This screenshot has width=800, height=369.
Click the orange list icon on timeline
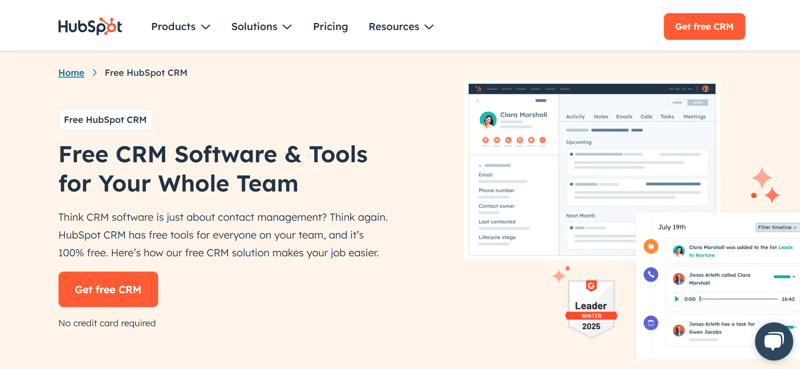tap(651, 247)
